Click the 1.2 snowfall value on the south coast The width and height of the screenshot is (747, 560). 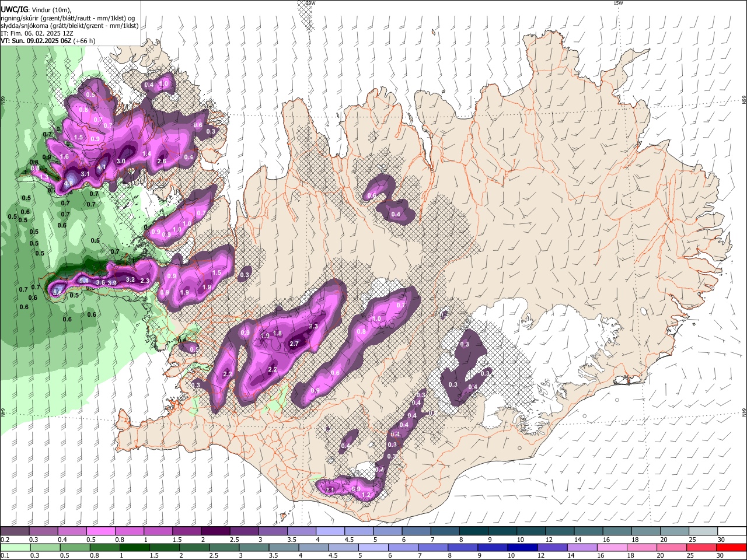(x=366, y=495)
